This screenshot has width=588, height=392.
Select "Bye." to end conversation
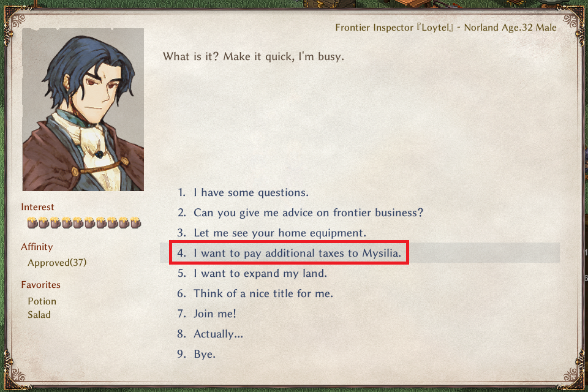[x=196, y=355]
